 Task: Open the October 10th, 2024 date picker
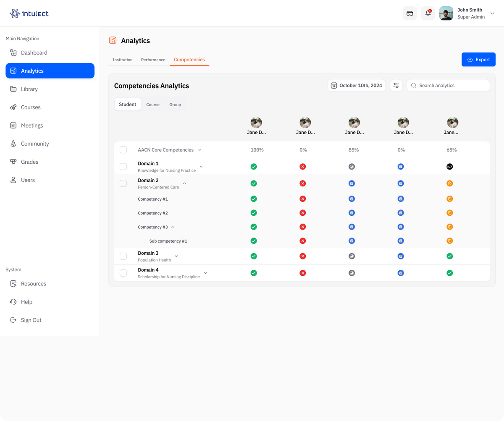pyautogui.click(x=357, y=86)
